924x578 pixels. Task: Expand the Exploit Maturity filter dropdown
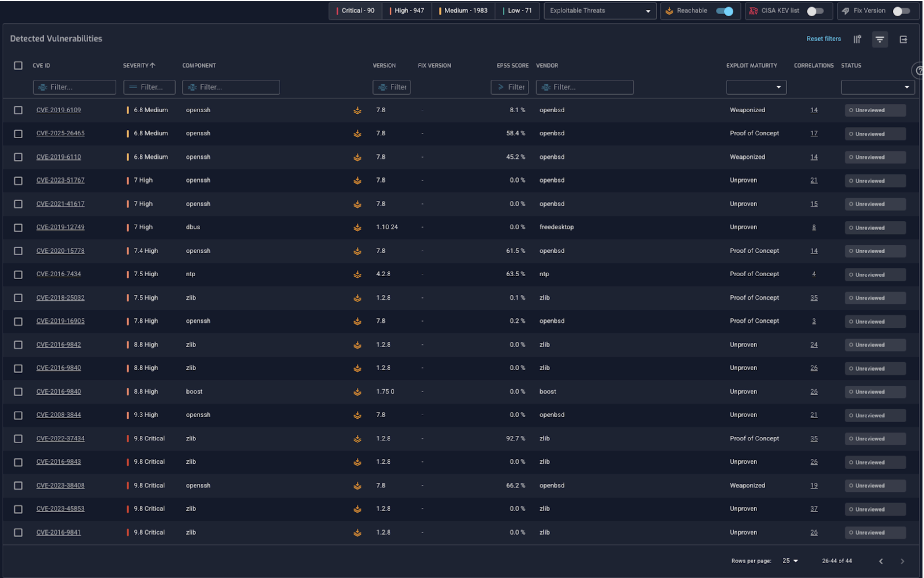coord(756,87)
